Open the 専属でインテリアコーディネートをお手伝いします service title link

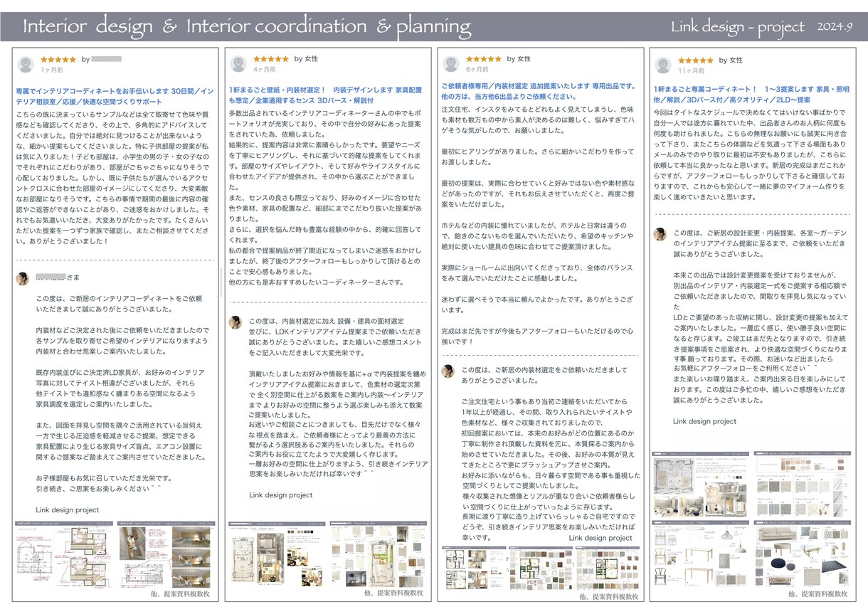point(114,96)
